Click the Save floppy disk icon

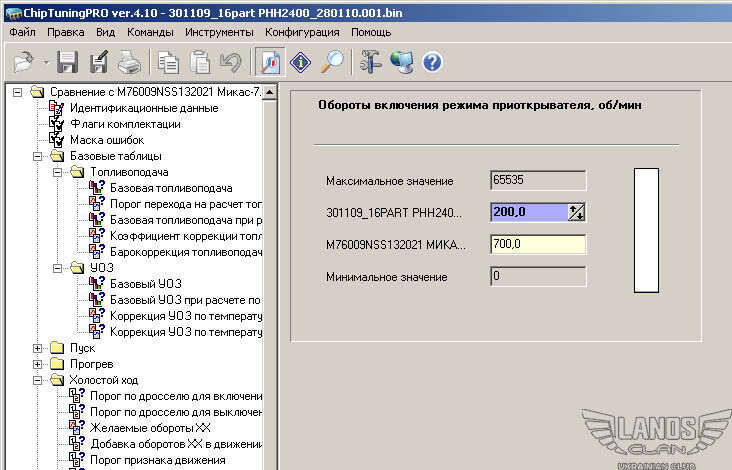68,62
